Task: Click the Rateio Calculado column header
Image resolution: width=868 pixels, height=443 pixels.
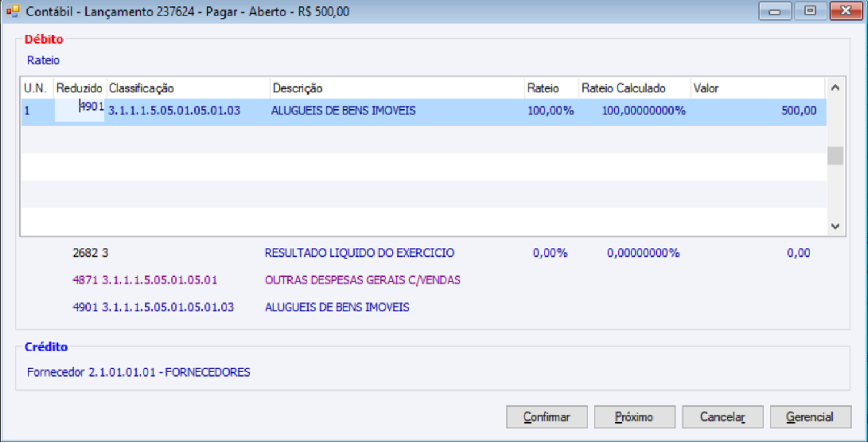Action: [x=634, y=88]
